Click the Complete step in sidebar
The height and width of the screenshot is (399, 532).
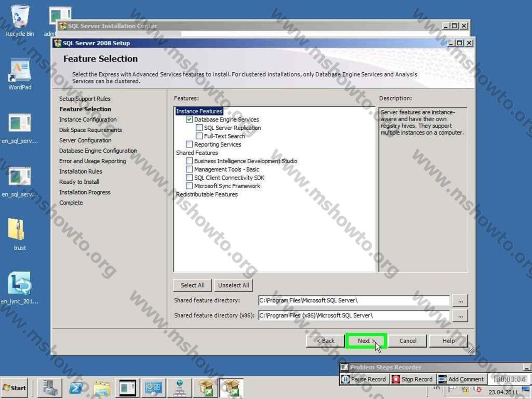pyautogui.click(x=71, y=202)
